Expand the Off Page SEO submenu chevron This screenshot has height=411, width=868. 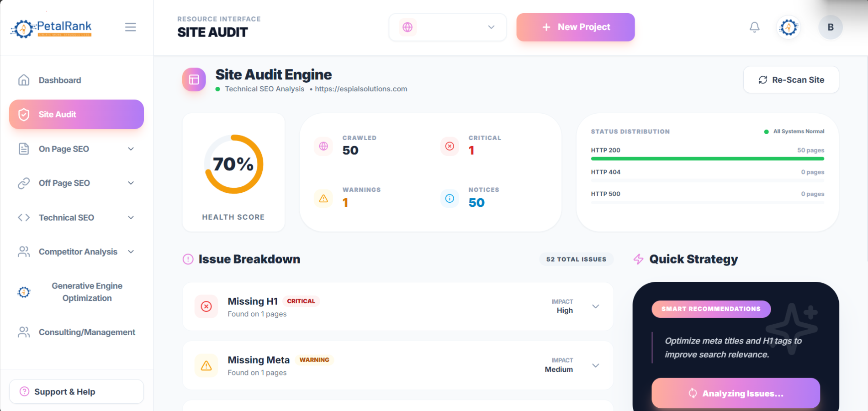[x=131, y=183]
